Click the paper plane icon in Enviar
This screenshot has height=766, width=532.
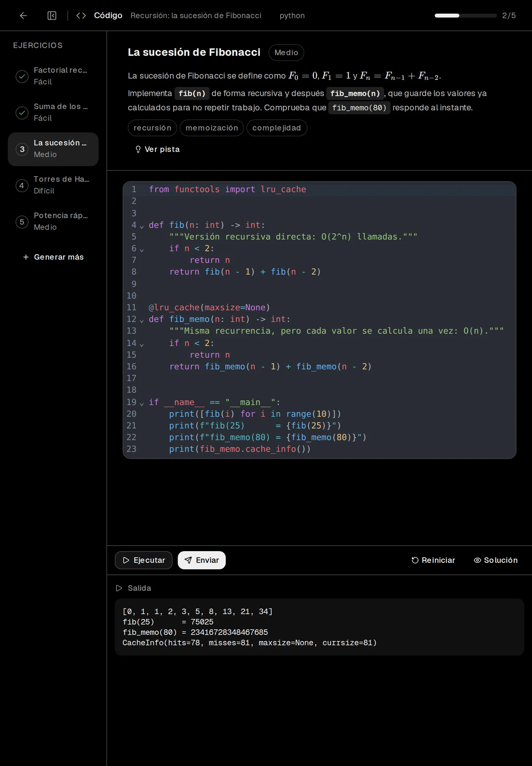(x=188, y=560)
